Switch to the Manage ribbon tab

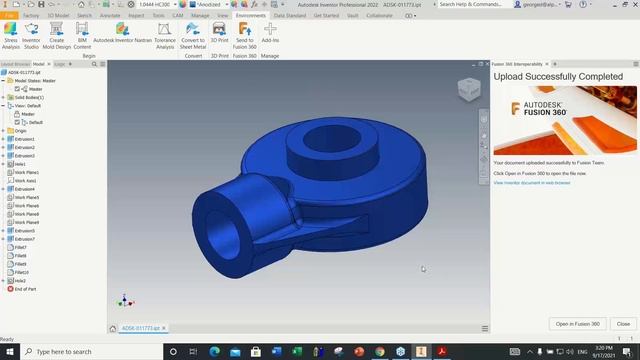click(x=200, y=16)
